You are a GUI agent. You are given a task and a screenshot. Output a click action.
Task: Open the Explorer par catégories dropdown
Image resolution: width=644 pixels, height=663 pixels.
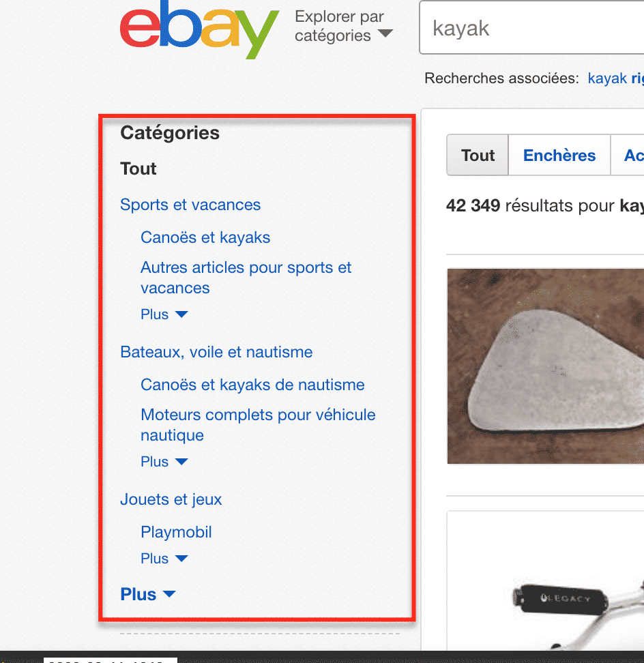click(x=344, y=26)
